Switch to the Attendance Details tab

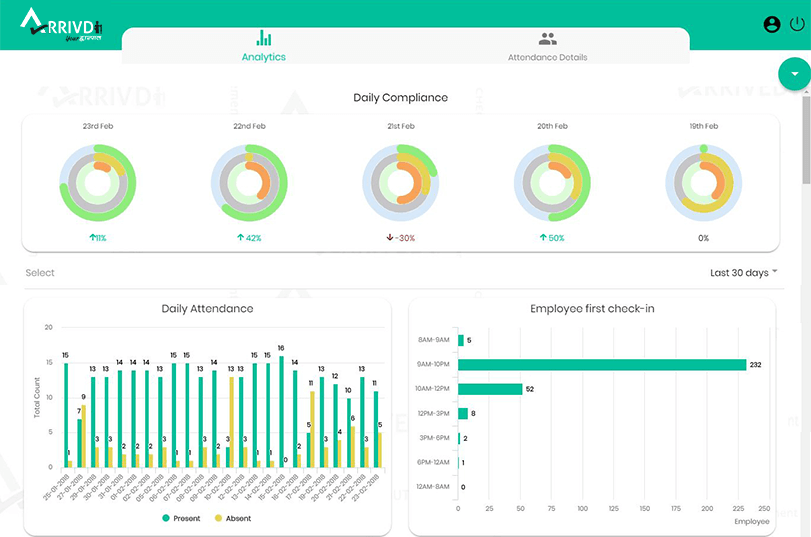pyautogui.click(x=547, y=57)
